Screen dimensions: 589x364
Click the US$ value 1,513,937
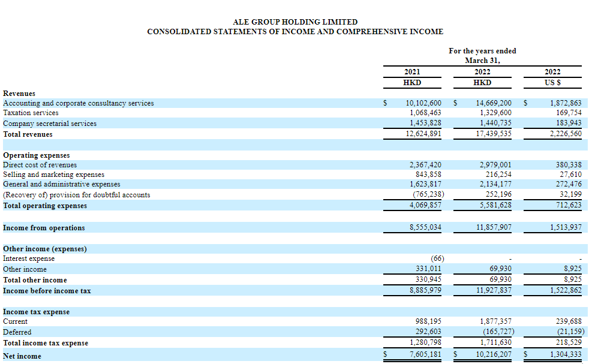pos(566,227)
